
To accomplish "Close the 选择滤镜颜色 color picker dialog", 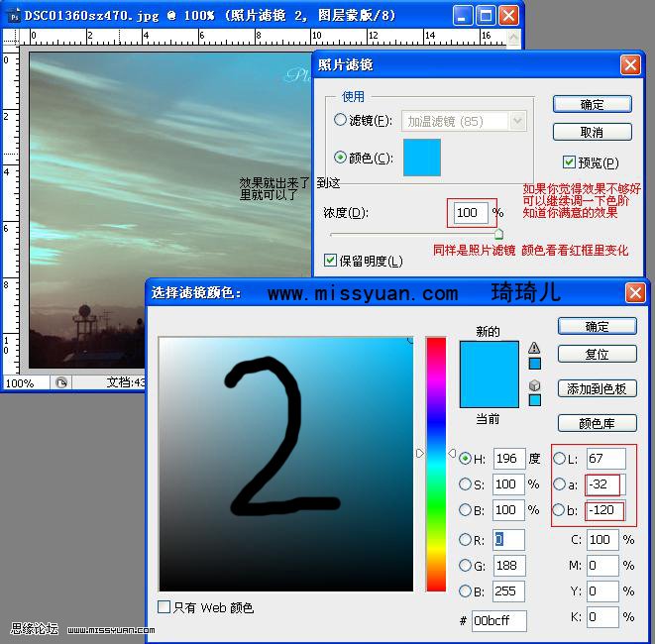I will pyautogui.click(x=635, y=292).
